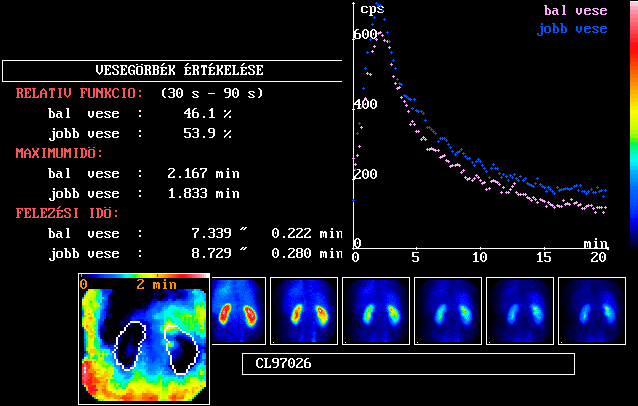
Task: Click the first kidney scan thumbnail
Action: pyautogui.click(x=237, y=312)
